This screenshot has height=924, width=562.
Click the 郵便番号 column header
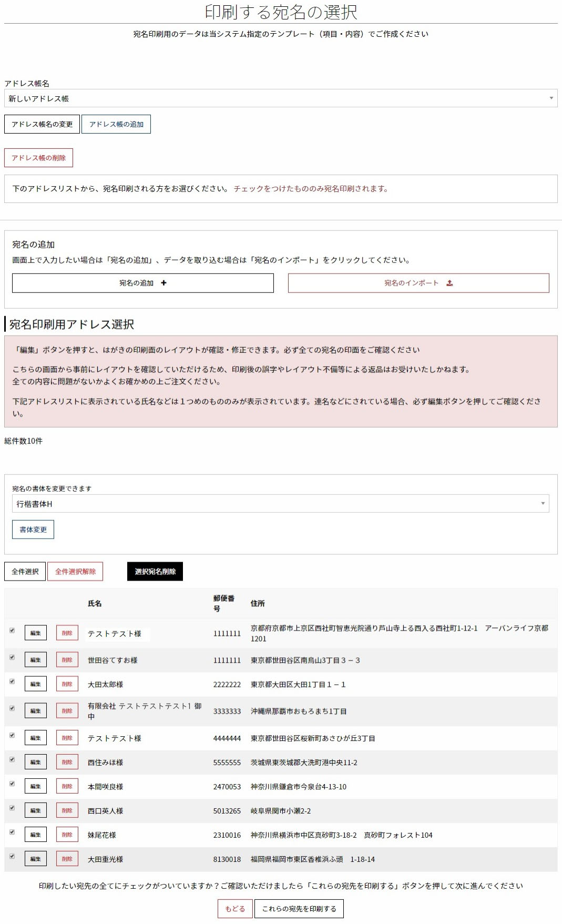[224, 603]
